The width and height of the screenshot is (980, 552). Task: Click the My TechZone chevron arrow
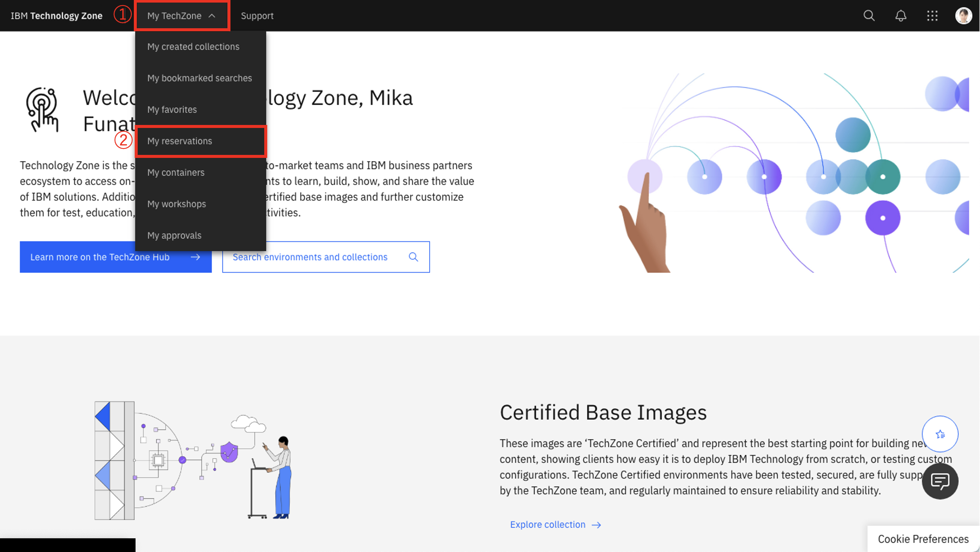tap(212, 16)
